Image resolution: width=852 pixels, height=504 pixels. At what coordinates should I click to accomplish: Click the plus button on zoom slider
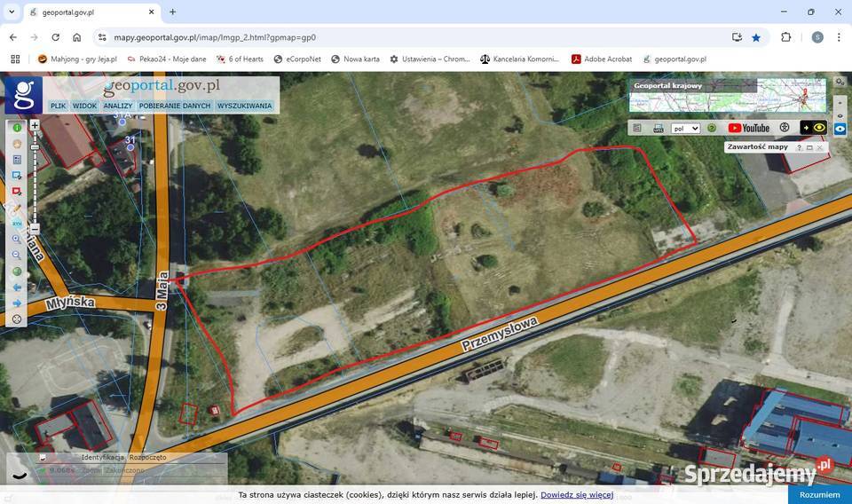pos(35,125)
